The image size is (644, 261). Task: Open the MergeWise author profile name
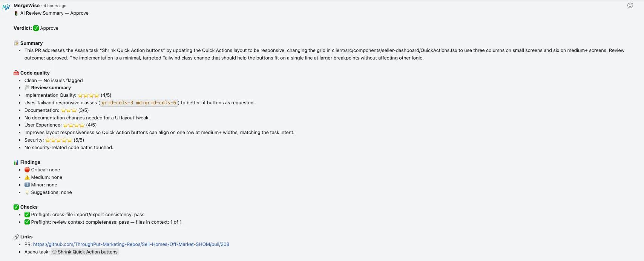pos(26,6)
